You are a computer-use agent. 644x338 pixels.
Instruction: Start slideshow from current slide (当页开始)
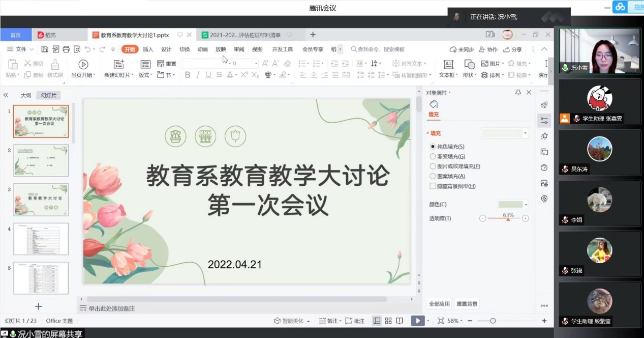coord(83,65)
